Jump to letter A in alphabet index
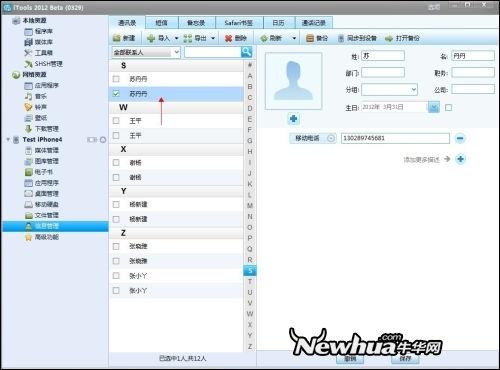Image resolution: width=500 pixels, height=370 pixels. point(250,76)
